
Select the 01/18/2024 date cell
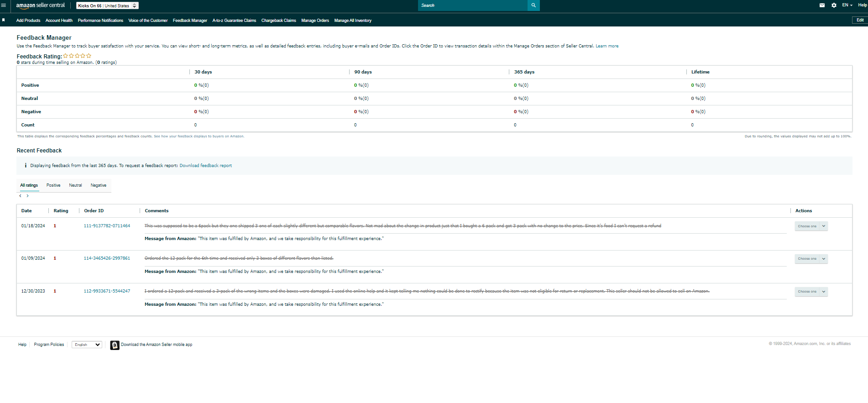pos(33,226)
